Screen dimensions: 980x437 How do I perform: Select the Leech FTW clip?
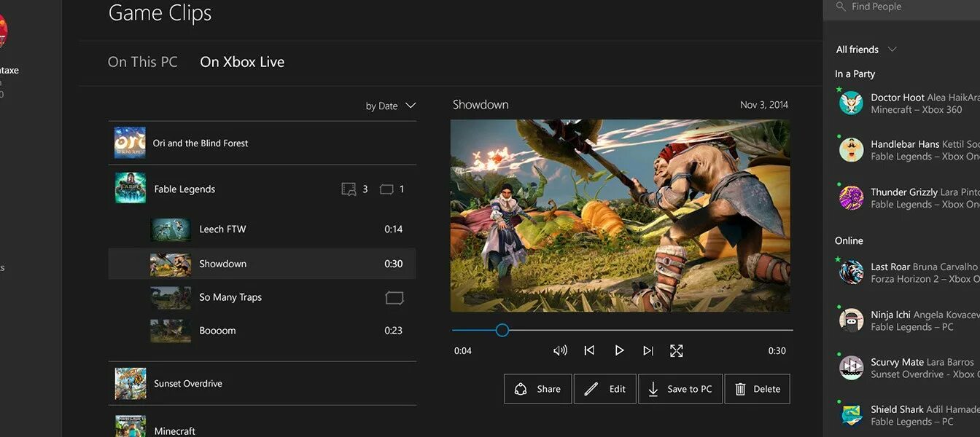(262, 229)
